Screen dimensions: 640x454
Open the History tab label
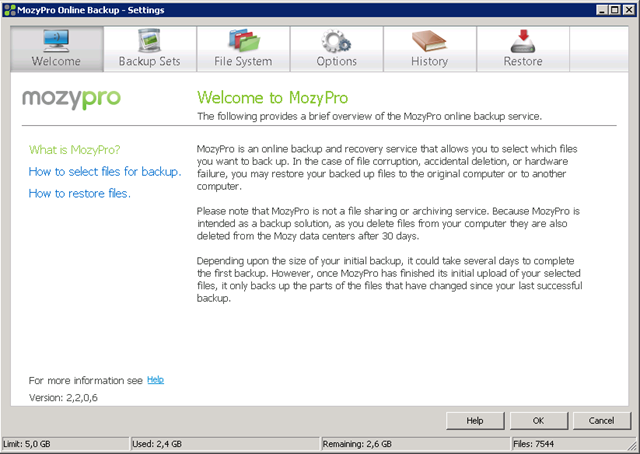[429, 61]
